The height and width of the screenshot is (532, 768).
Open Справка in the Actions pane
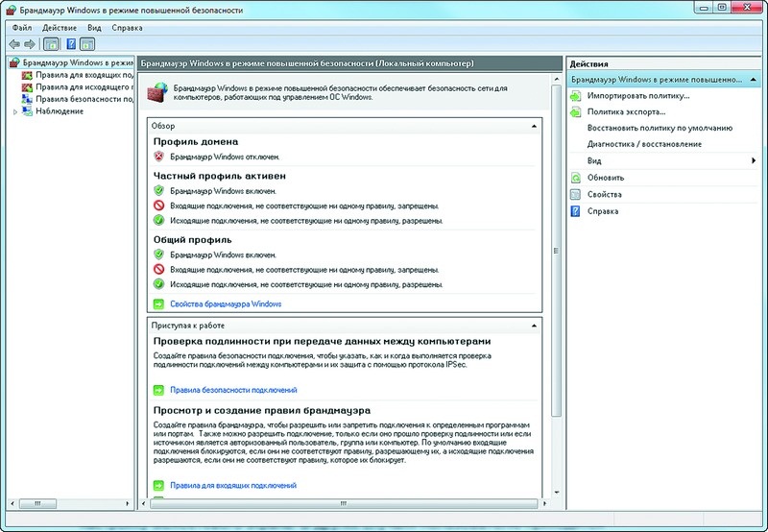pos(603,211)
